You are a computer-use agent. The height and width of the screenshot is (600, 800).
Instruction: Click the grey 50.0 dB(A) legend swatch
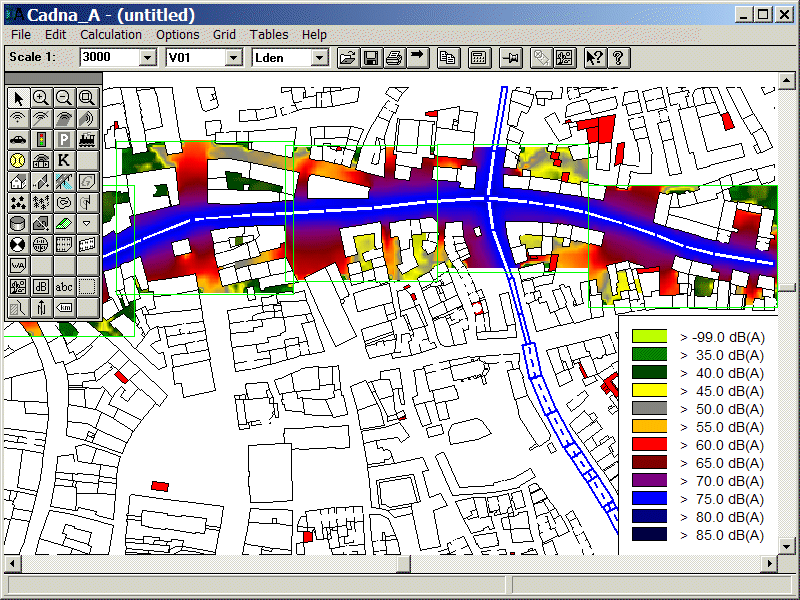[x=649, y=408]
